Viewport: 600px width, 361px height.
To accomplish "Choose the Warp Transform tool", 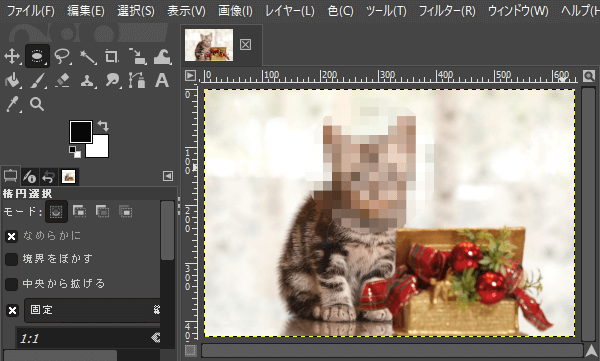I will point(162,56).
